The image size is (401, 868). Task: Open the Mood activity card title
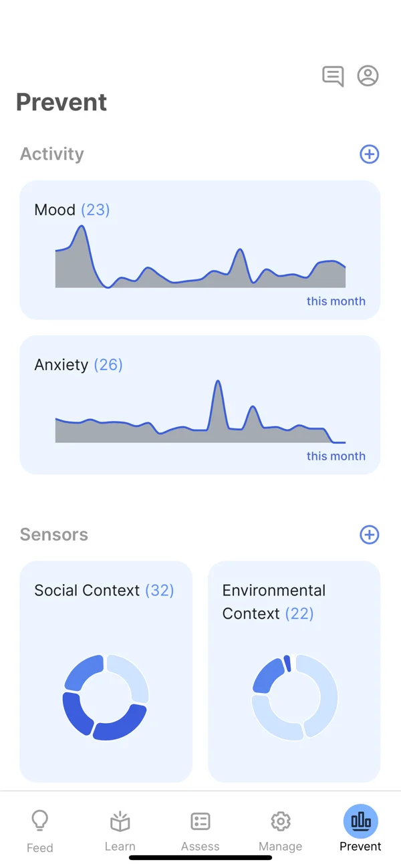pyautogui.click(x=55, y=210)
